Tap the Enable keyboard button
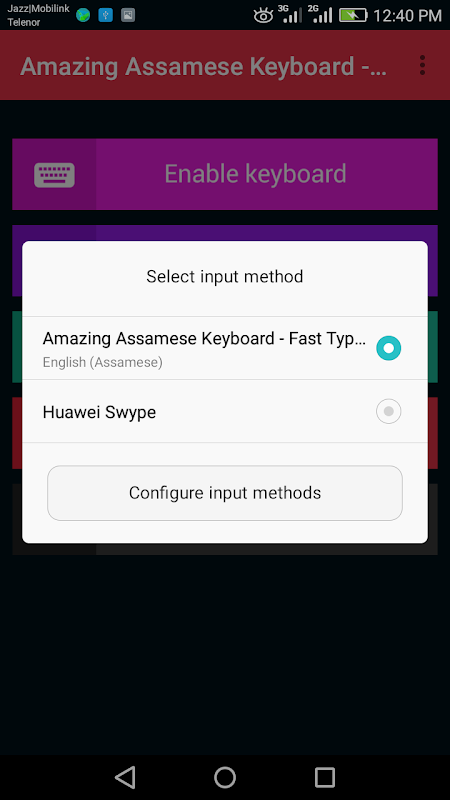The width and height of the screenshot is (450, 800). pyautogui.click(x=225, y=174)
